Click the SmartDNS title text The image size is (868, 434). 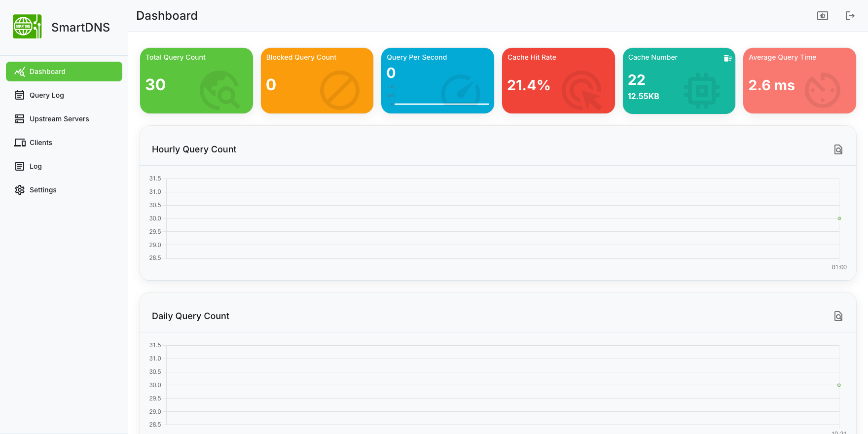coord(81,27)
